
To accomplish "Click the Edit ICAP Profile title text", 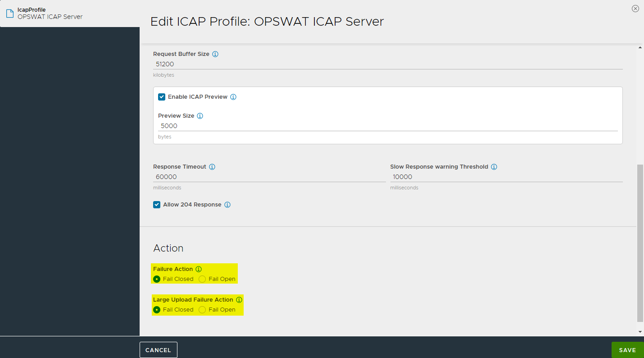I will point(267,21).
